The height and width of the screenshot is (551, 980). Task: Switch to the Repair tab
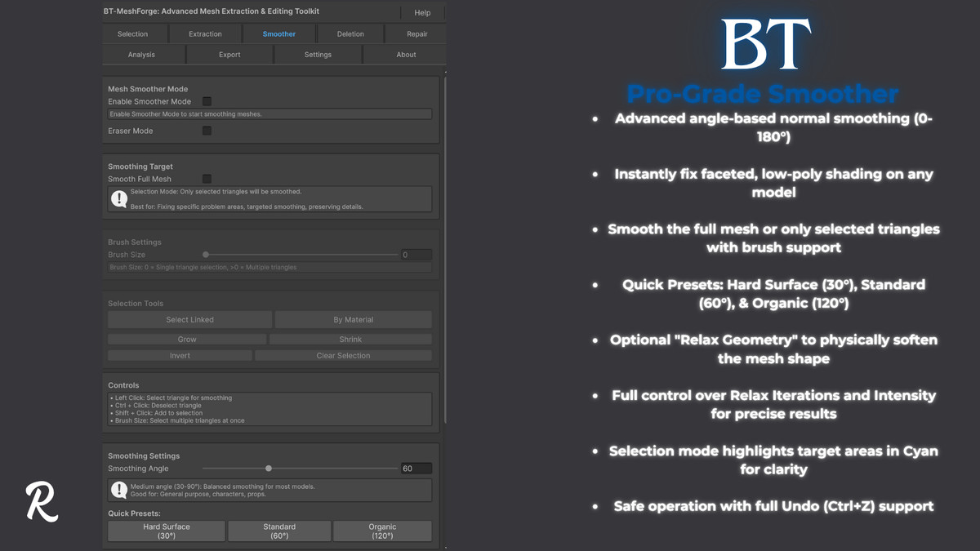pyautogui.click(x=416, y=33)
